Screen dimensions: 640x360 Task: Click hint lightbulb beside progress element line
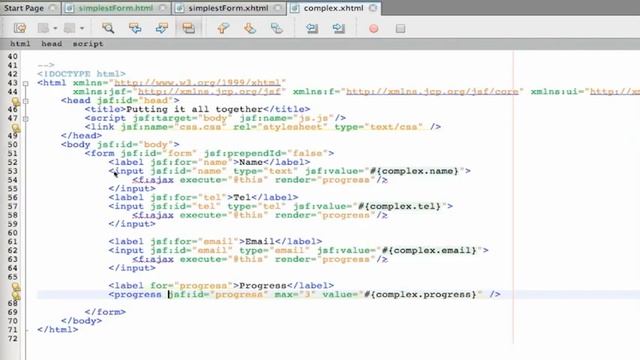pyautogui.click(x=16, y=295)
